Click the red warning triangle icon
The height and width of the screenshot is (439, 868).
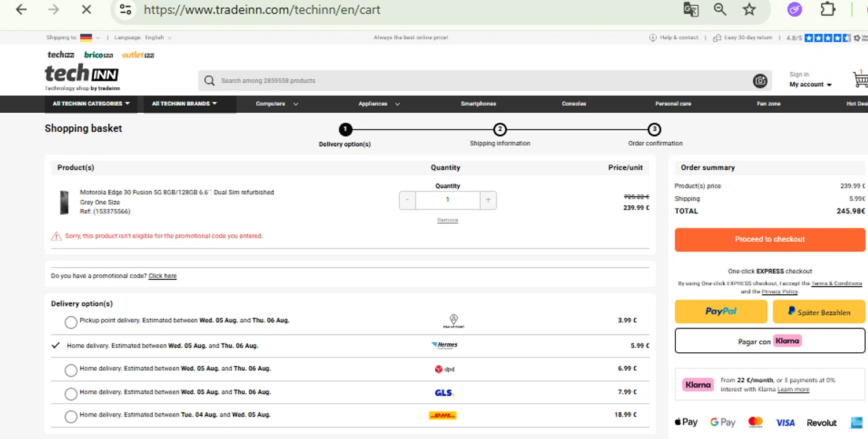56,236
